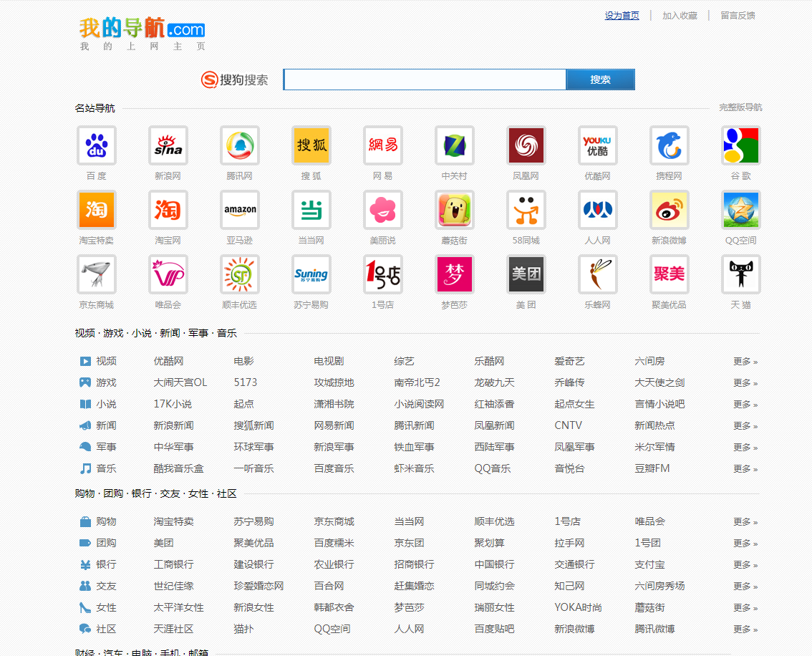Open the Meituan (美团) icon
812x656 pixels.
[526, 274]
